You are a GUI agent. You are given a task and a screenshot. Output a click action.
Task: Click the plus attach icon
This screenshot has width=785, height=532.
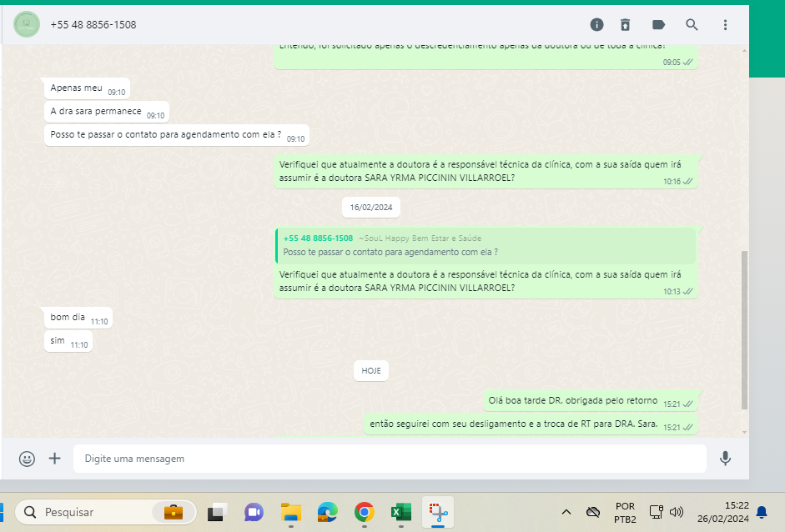[x=54, y=459]
